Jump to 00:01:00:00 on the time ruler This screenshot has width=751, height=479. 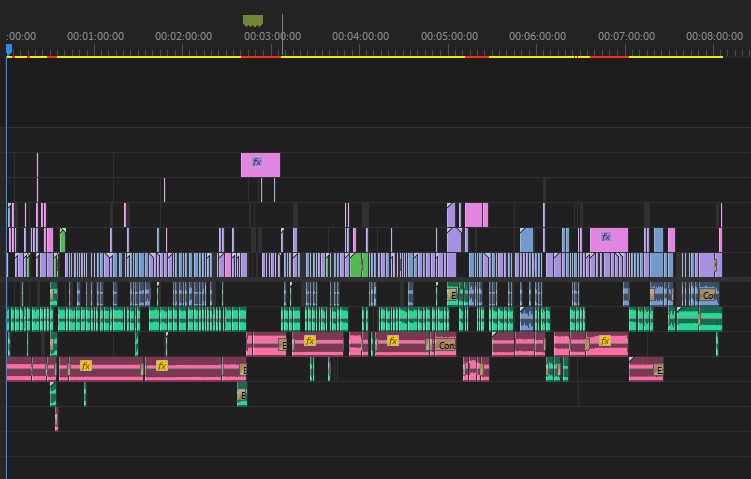(x=95, y=36)
